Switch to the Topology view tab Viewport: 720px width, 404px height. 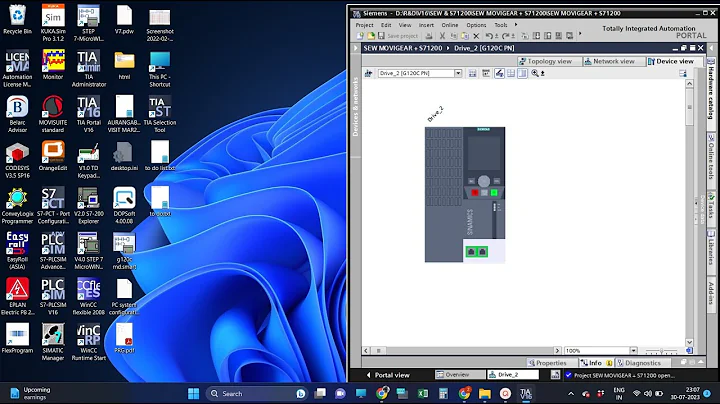549,62
